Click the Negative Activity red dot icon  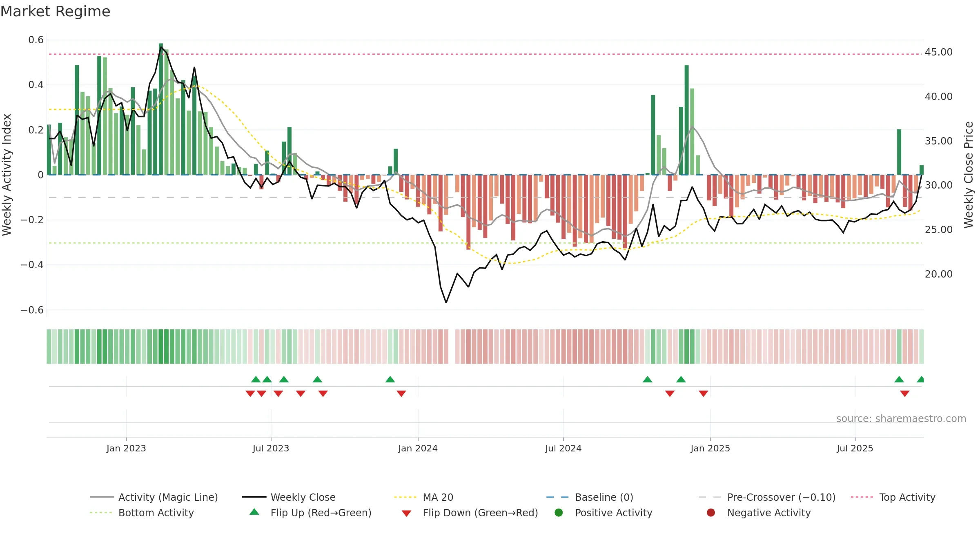click(x=711, y=513)
